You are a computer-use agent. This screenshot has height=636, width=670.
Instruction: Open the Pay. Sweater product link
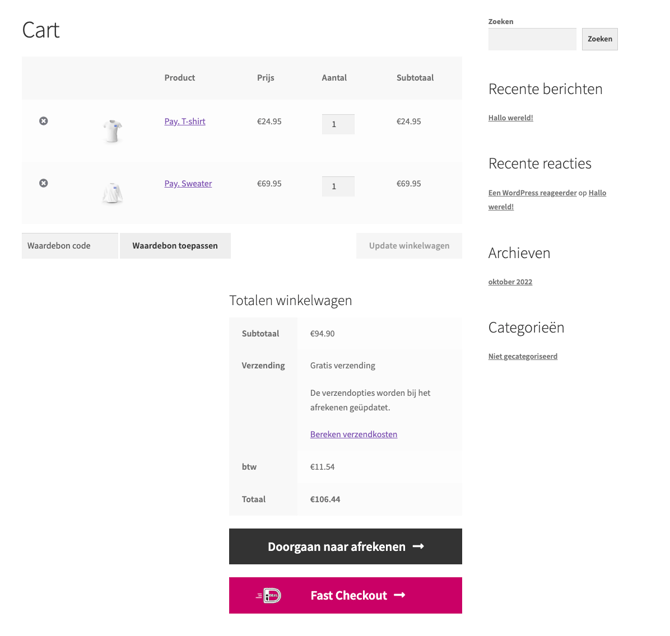188,183
